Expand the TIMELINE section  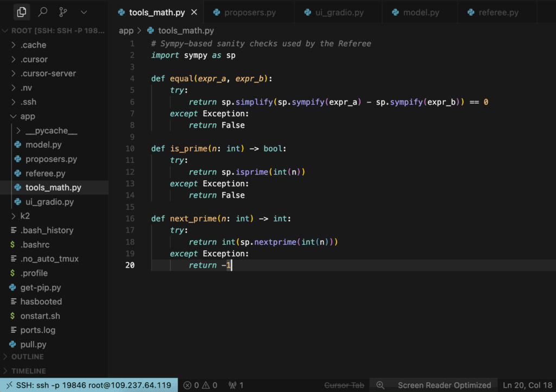coord(28,371)
